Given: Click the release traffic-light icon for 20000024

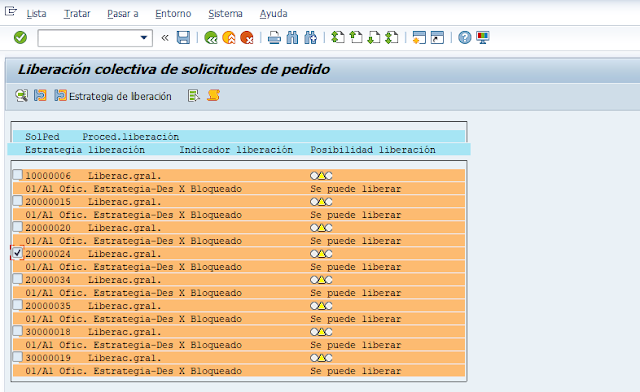Looking at the screenshot, I should tap(321, 254).
